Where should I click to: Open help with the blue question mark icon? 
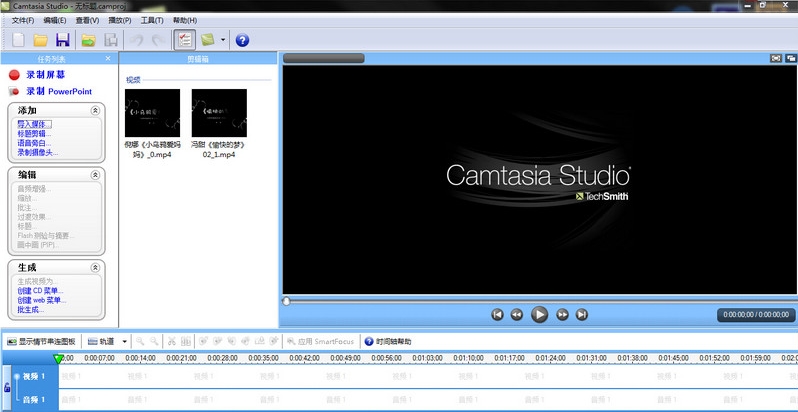coord(242,40)
